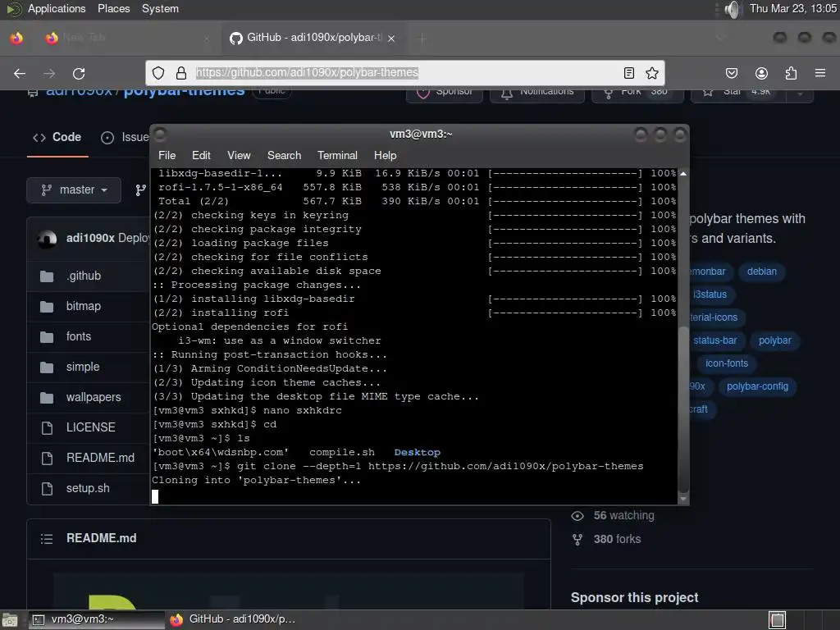Image resolution: width=840 pixels, height=630 pixels.
Task: Click the terminal vertical scrollbar thumb
Action: coord(683,409)
